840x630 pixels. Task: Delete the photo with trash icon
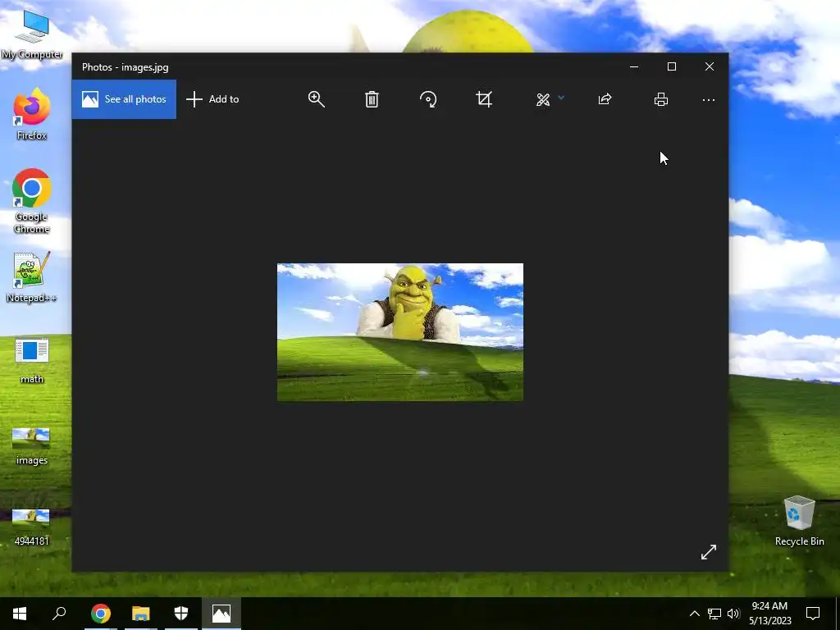click(372, 99)
